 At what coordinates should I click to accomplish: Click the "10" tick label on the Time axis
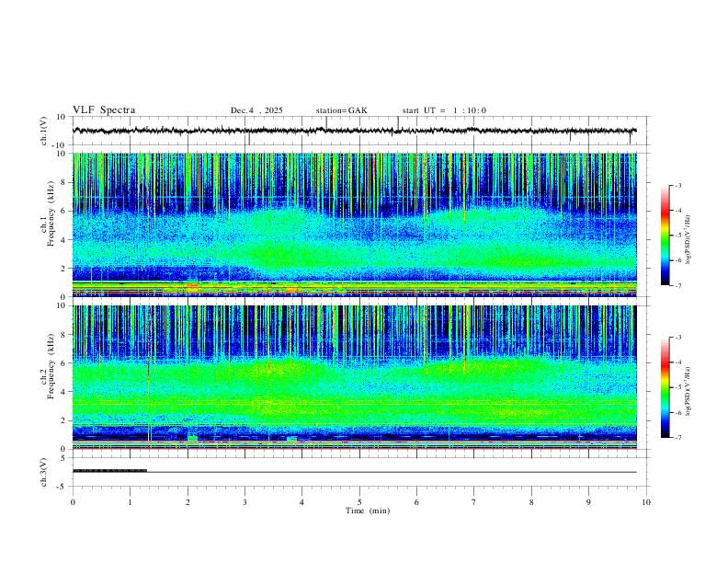point(646,502)
